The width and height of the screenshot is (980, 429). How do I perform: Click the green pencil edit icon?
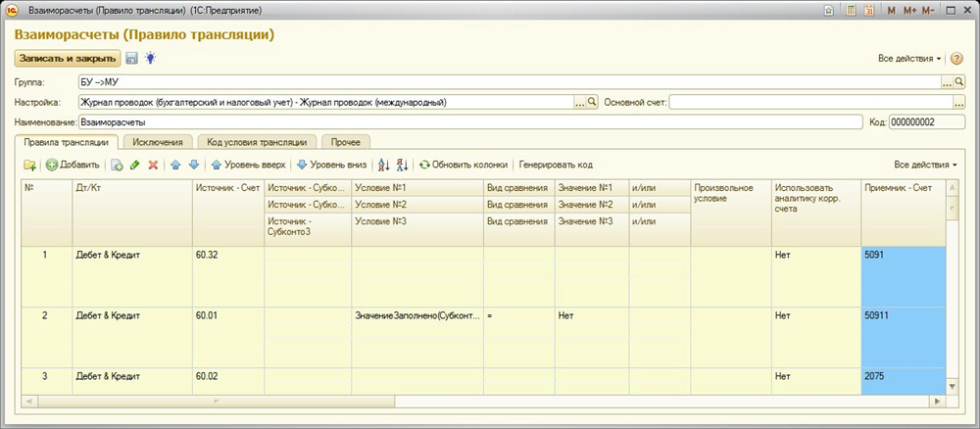click(135, 165)
